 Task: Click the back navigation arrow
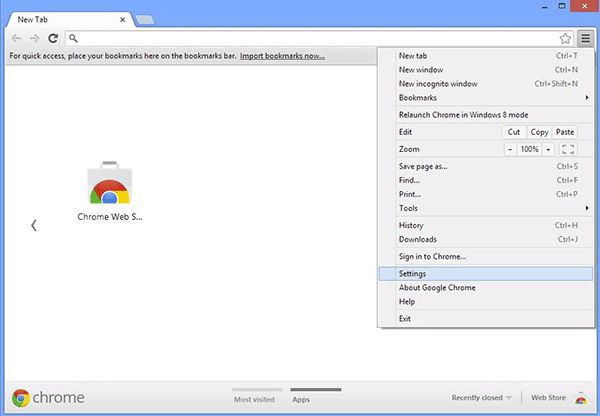[15, 38]
